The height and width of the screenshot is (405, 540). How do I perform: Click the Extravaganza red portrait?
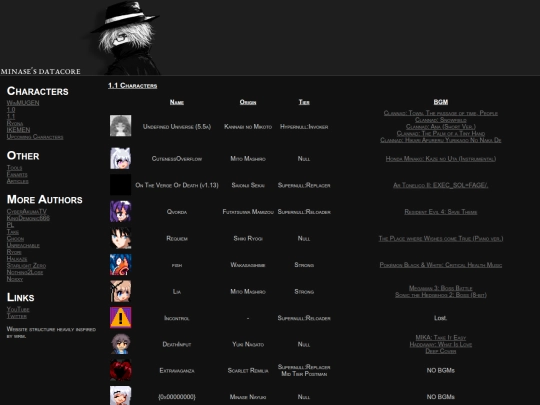pyautogui.click(x=121, y=370)
